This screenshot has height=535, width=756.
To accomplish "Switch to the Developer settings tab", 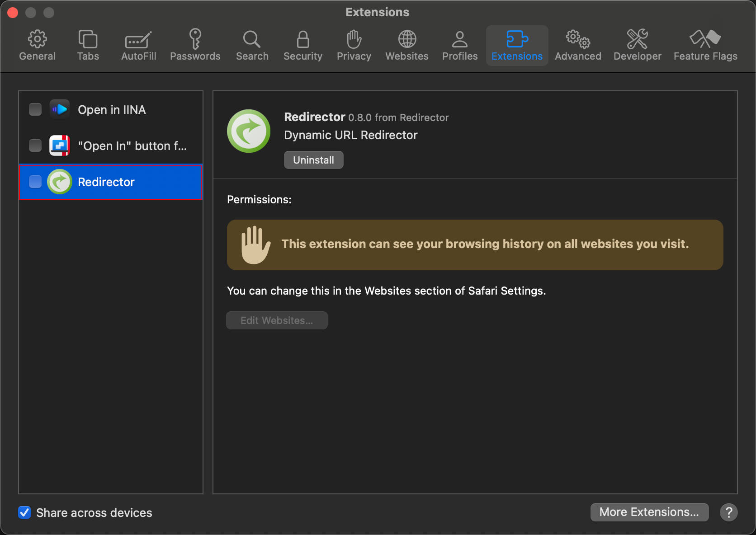I will point(637,46).
